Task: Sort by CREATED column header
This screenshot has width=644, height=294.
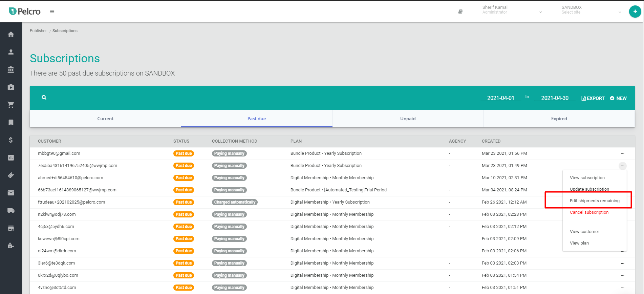Action: [491, 141]
